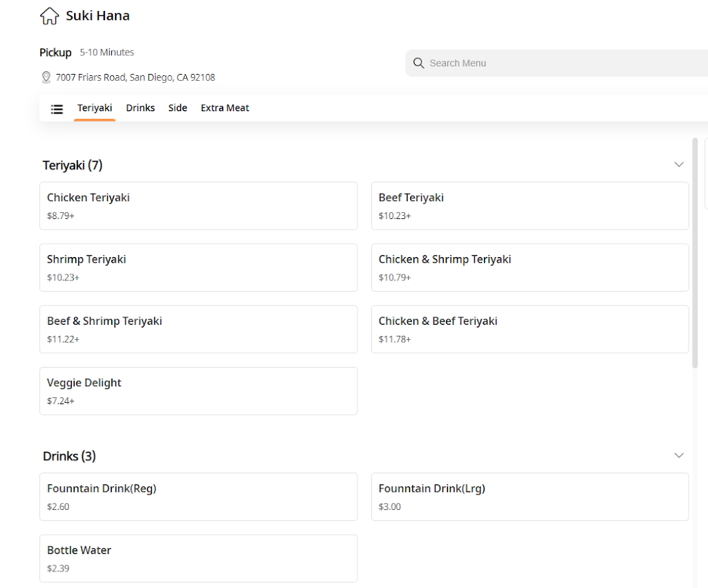Switch to the Drinks tab
This screenshot has width=708, height=588.
140,108
